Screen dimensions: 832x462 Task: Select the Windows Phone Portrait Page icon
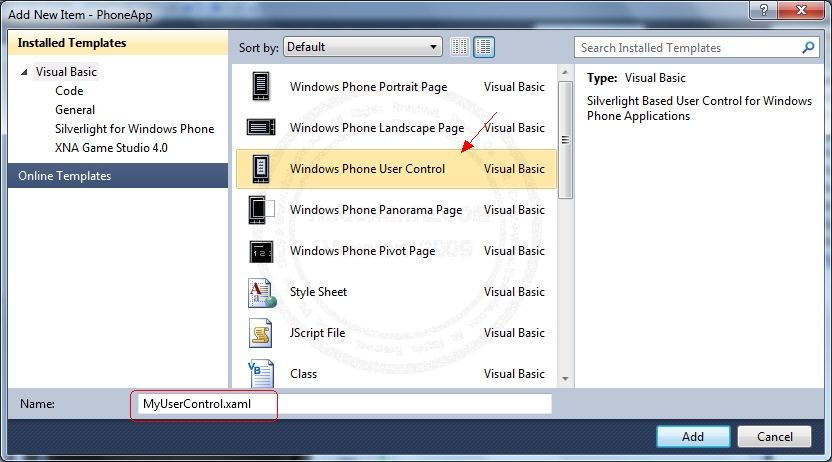[261, 86]
